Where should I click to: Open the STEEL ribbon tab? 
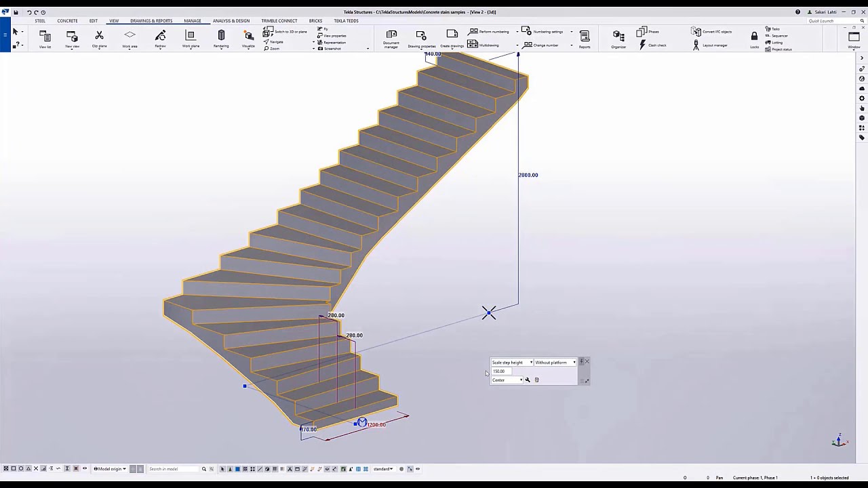click(40, 21)
